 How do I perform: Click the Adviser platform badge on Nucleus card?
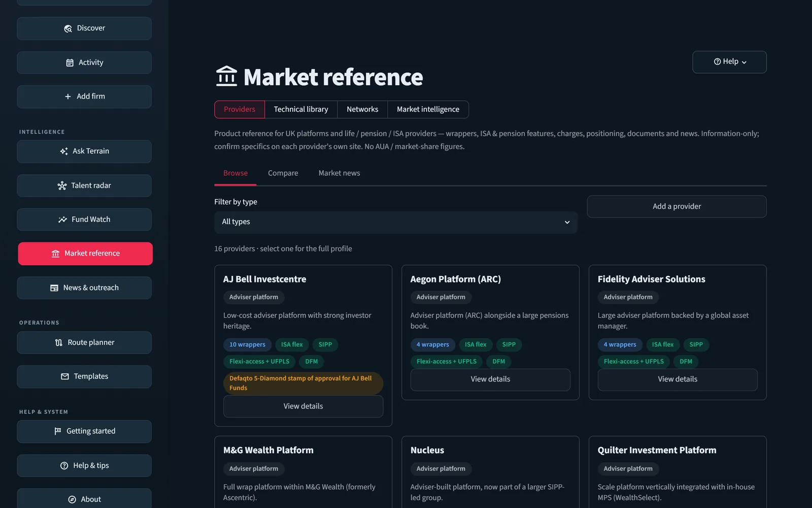(441, 469)
